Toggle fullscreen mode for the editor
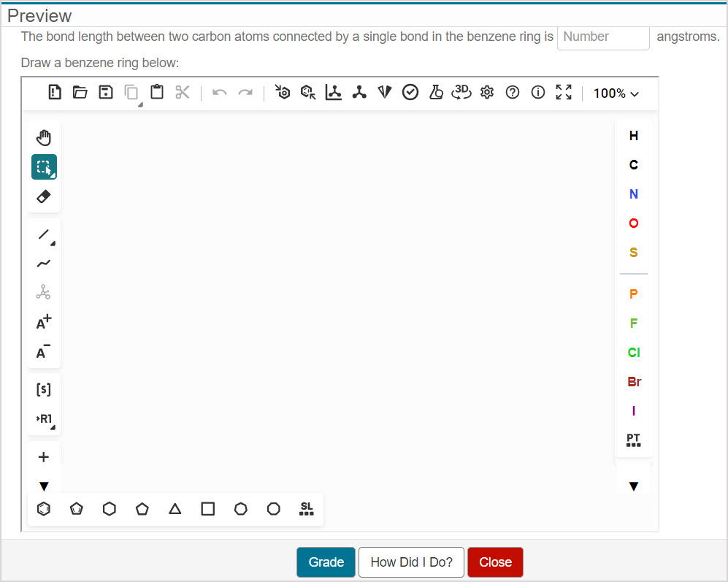 click(564, 92)
